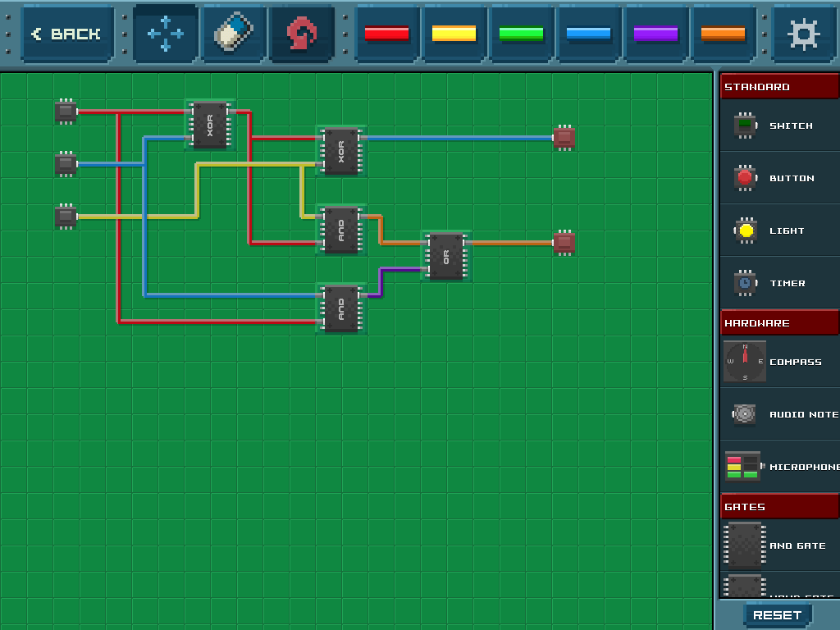
Task: Choose the red wire color
Action: [386, 34]
